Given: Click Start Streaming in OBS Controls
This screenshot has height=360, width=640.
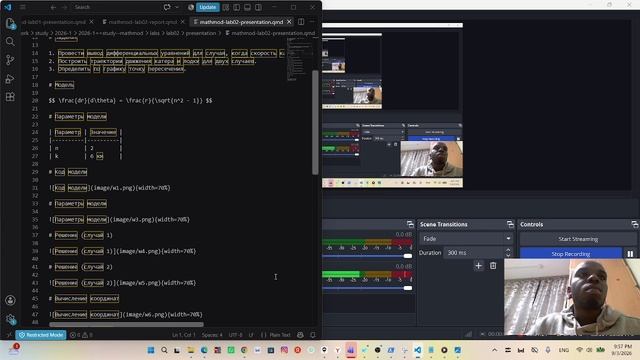Looking at the screenshot, I should (578, 239).
